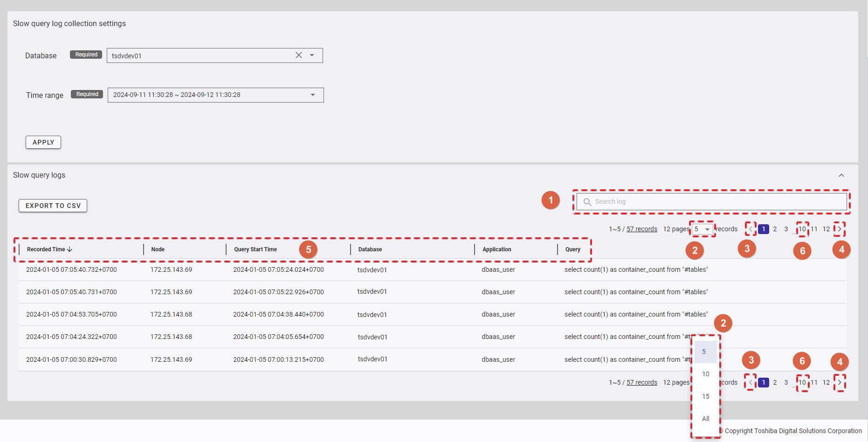Image resolution: width=868 pixels, height=442 pixels.
Task: Sort by the Query Start Time header
Action: [255, 249]
